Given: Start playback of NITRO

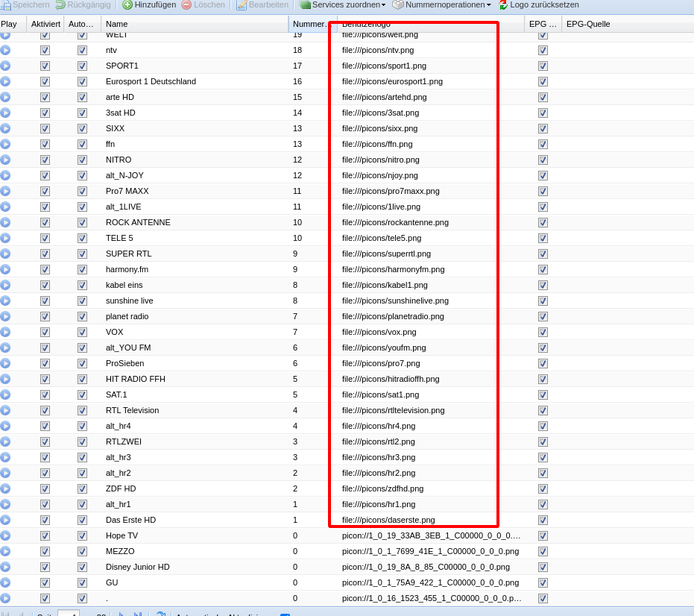Looking at the screenshot, I should [x=5, y=160].
